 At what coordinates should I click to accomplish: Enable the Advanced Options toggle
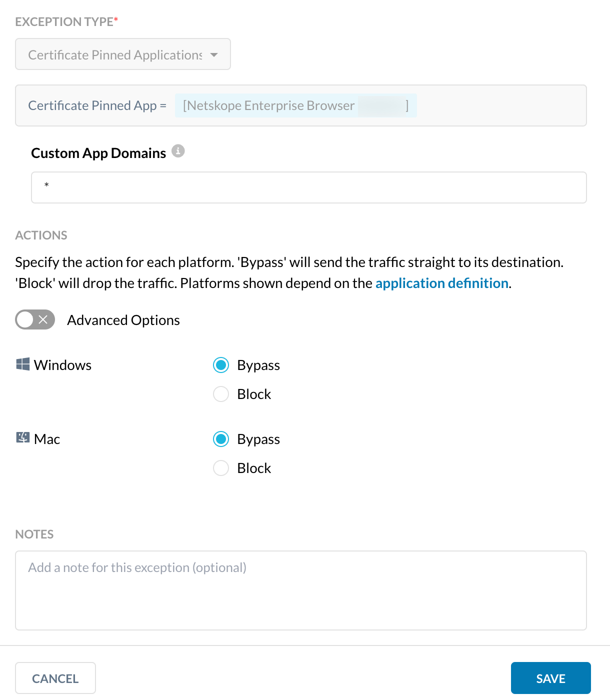tap(35, 319)
